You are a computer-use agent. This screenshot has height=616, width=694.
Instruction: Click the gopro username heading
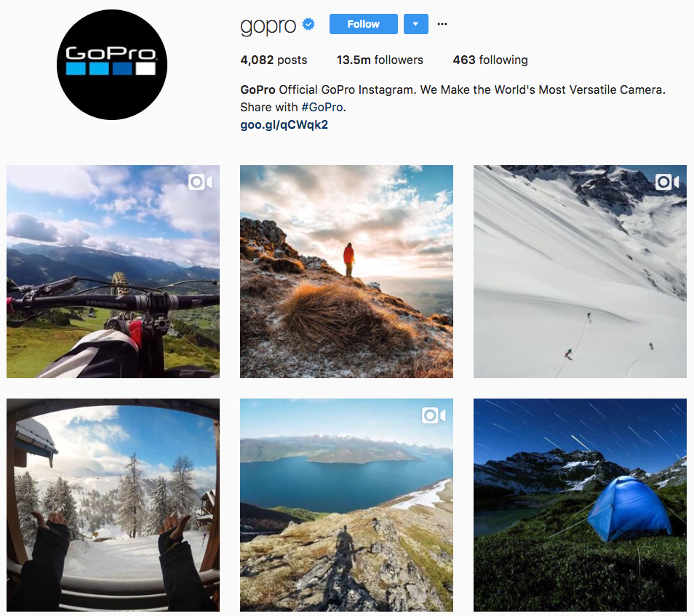pyautogui.click(x=268, y=25)
